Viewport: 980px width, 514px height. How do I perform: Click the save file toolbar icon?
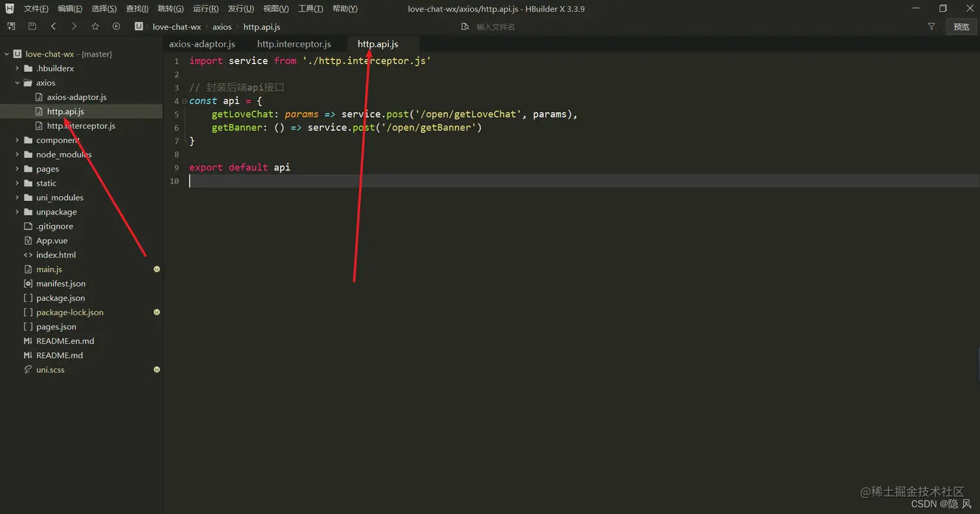(x=32, y=27)
